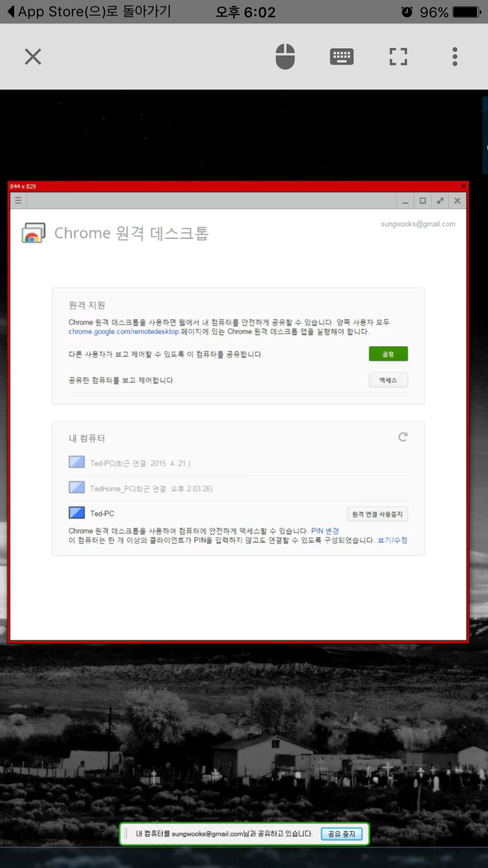Switch to mouse input mode icon
This screenshot has height=868, width=488.
[285, 57]
